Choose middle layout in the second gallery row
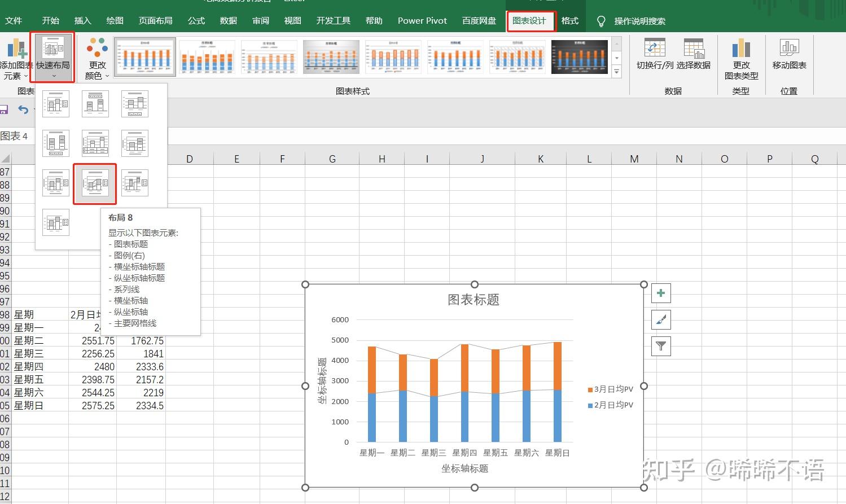This screenshot has height=504, width=846. (x=95, y=143)
